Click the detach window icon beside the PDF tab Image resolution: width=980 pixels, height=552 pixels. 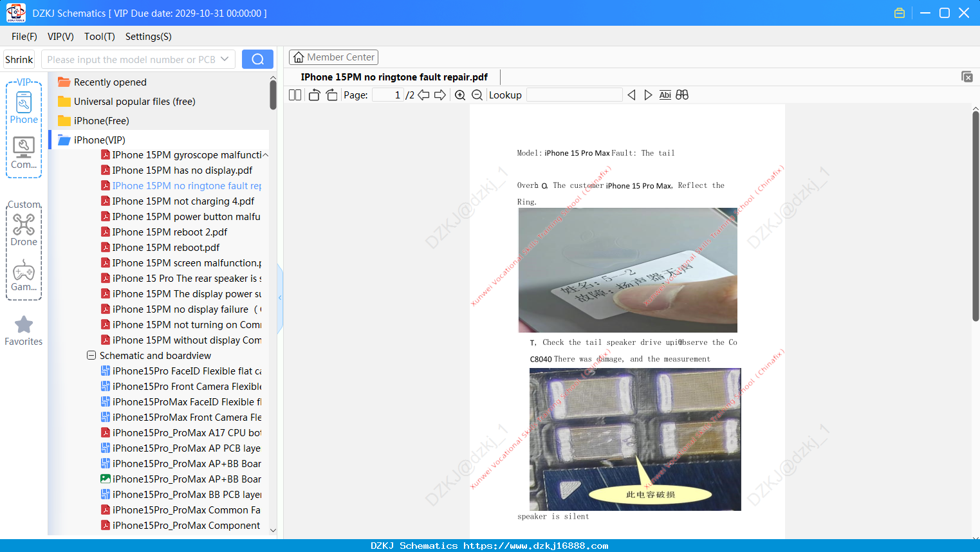967,77
